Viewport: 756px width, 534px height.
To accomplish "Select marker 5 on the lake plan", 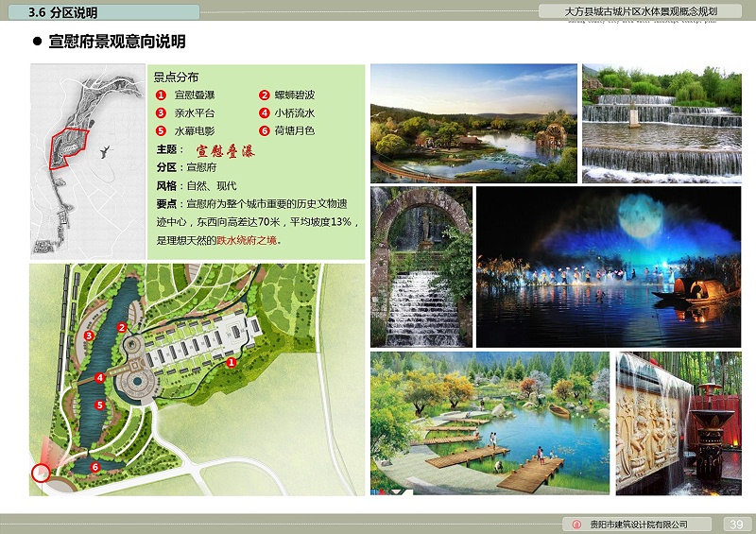I will tap(99, 405).
